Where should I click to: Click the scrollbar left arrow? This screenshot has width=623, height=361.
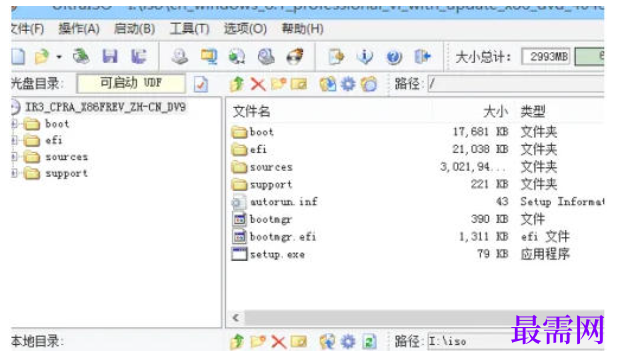236,318
